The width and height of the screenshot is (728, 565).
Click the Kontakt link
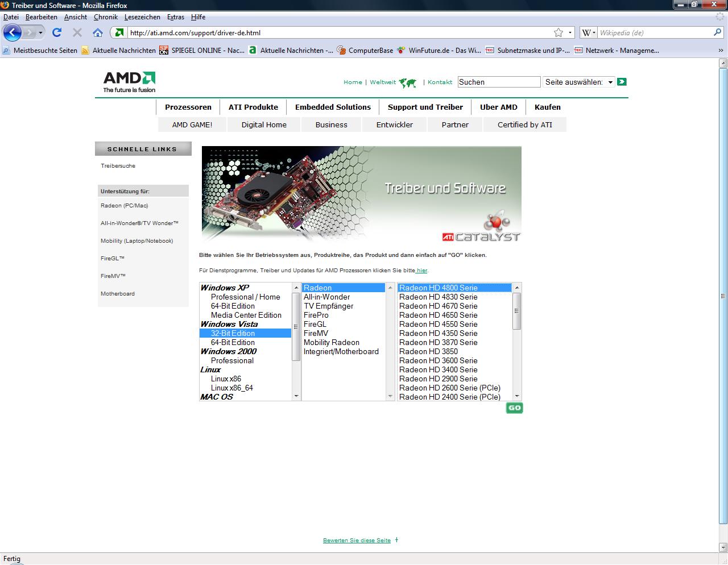tap(440, 82)
